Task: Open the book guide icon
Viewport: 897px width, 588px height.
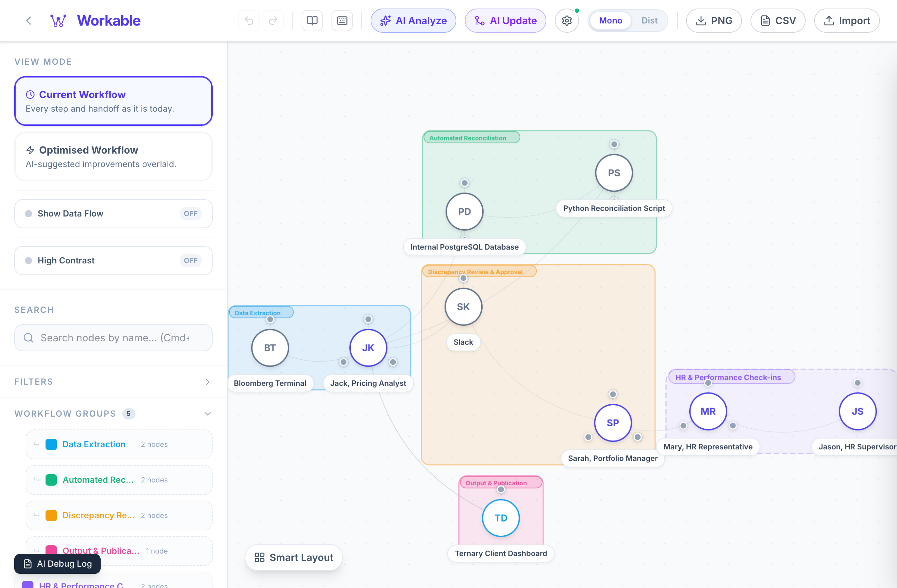Action: pos(312,21)
